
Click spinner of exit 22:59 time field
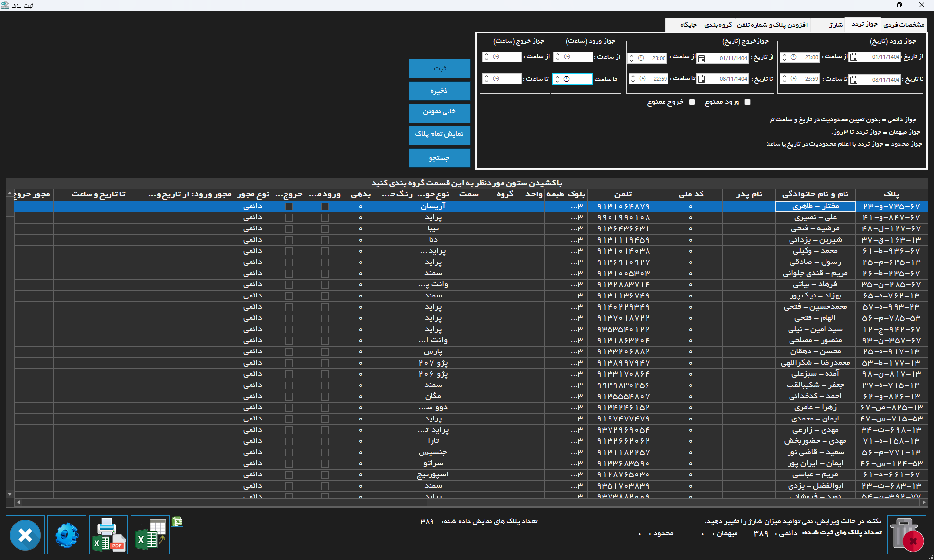(x=632, y=79)
